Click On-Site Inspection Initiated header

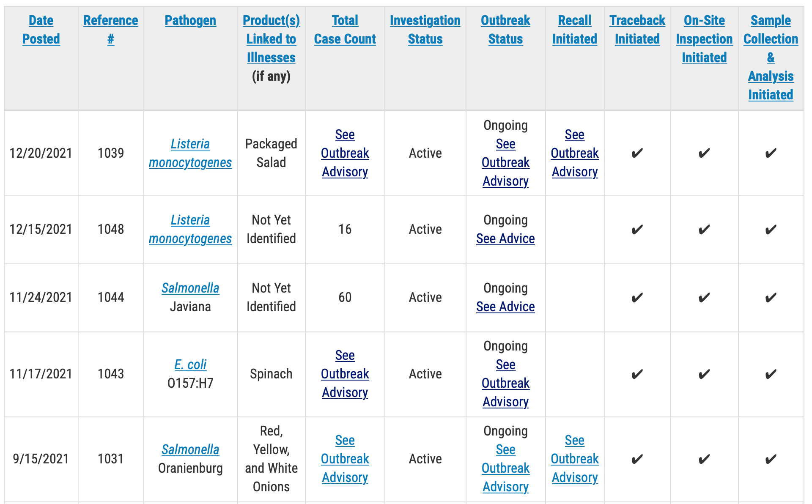tap(704, 39)
